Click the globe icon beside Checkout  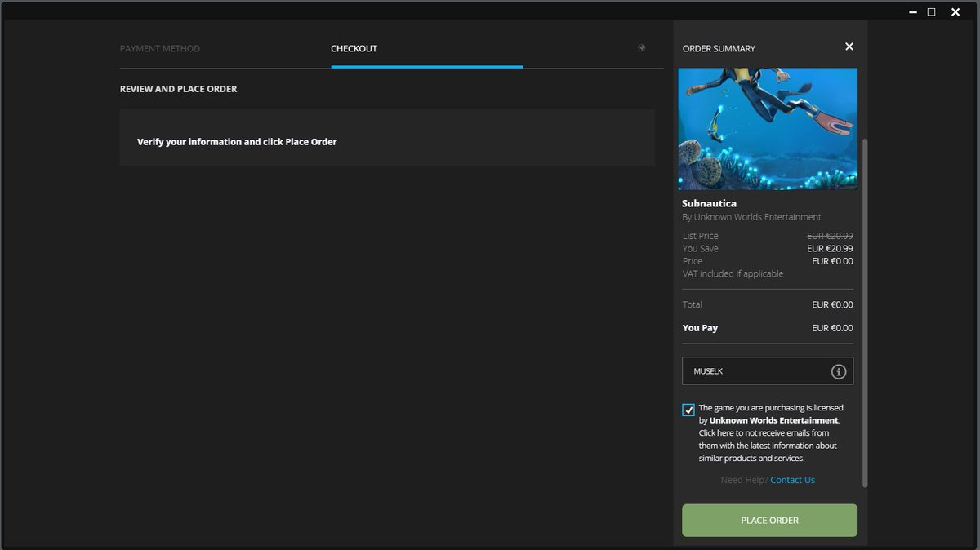[642, 48]
